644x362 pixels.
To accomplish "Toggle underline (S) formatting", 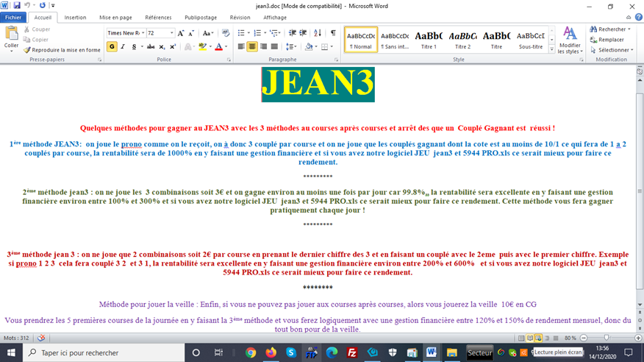I will click(x=134, y=46).
